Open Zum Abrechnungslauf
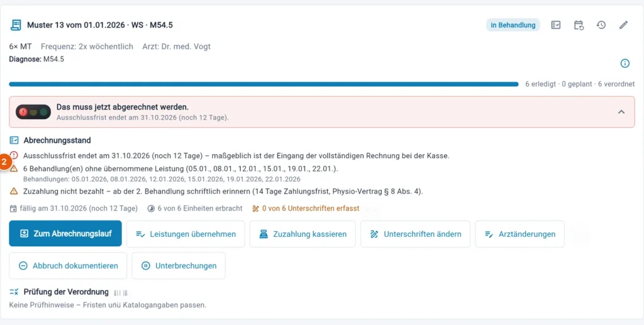 pos(65,234)
